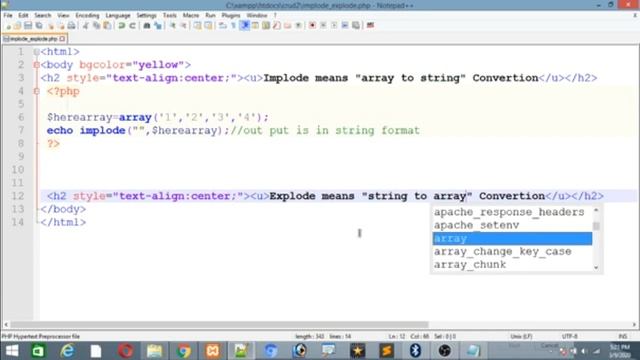The height and width of the screenshot is (360, 640).
Task: Open the Document Map toolbar icon
Action: click(266, 26)
